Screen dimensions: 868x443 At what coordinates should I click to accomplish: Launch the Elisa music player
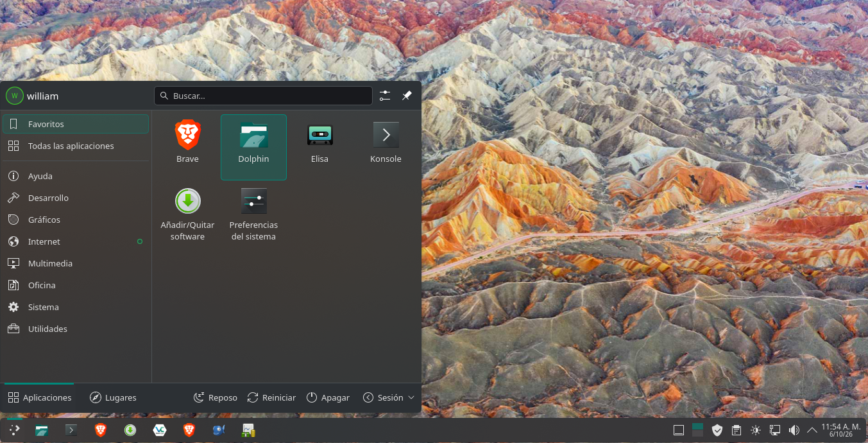[x=319, y=142]
